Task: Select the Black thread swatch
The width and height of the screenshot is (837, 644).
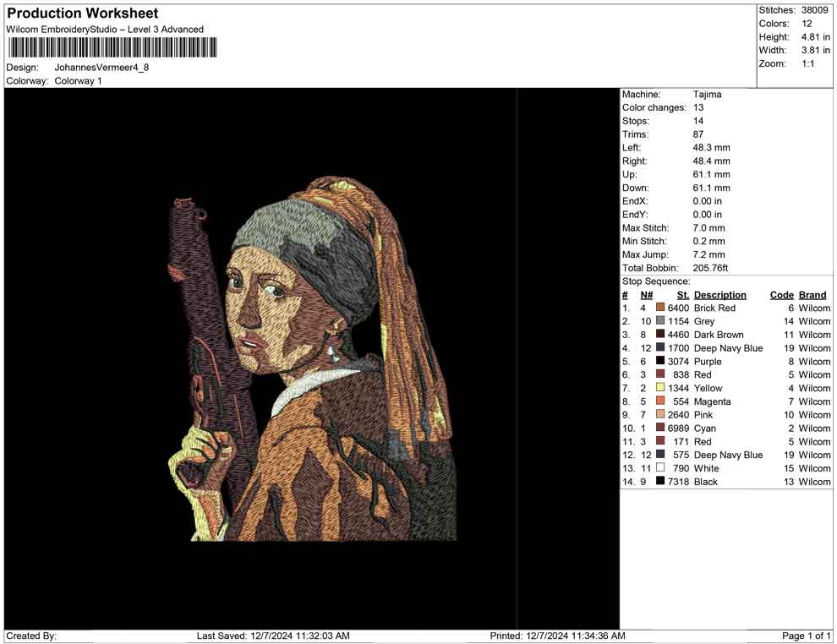Action: point(660,482)
